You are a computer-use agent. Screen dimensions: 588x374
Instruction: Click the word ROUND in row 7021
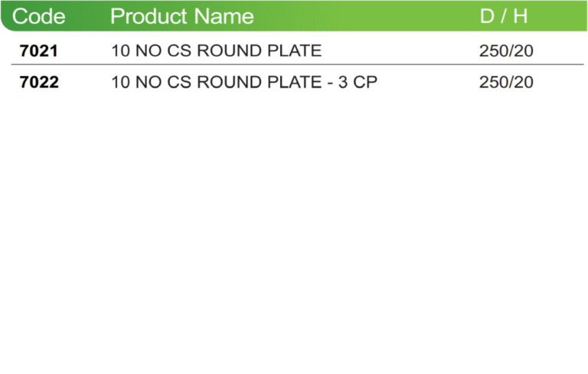[x=230, y=51]
